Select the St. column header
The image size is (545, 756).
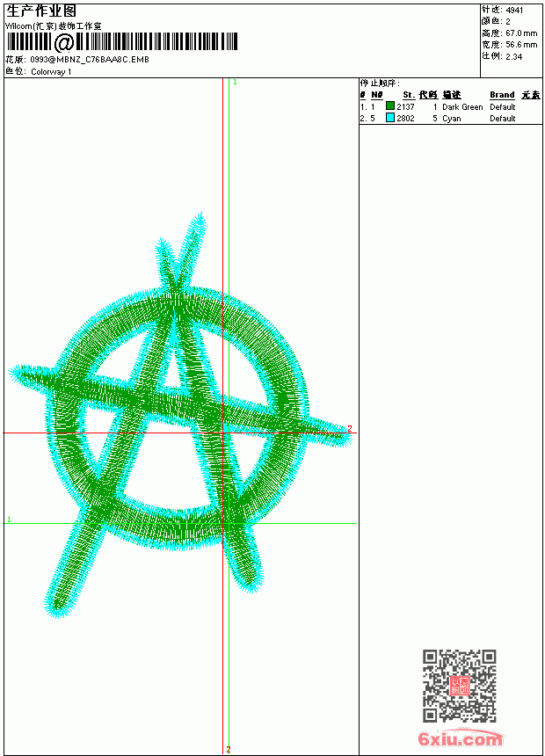409,95
